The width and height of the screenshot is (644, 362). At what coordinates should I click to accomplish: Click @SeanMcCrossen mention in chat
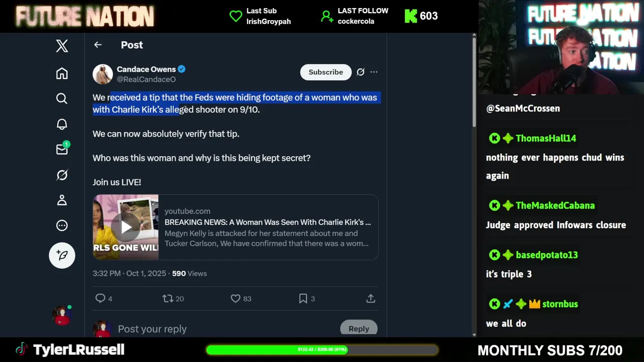(523, 108)
